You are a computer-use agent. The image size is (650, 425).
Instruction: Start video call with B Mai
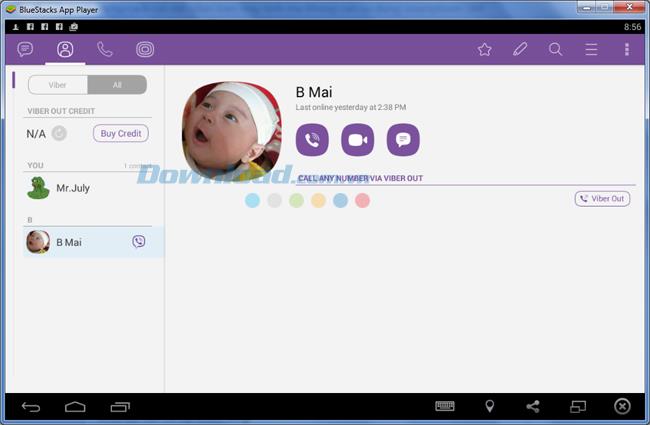click(357, 140)
